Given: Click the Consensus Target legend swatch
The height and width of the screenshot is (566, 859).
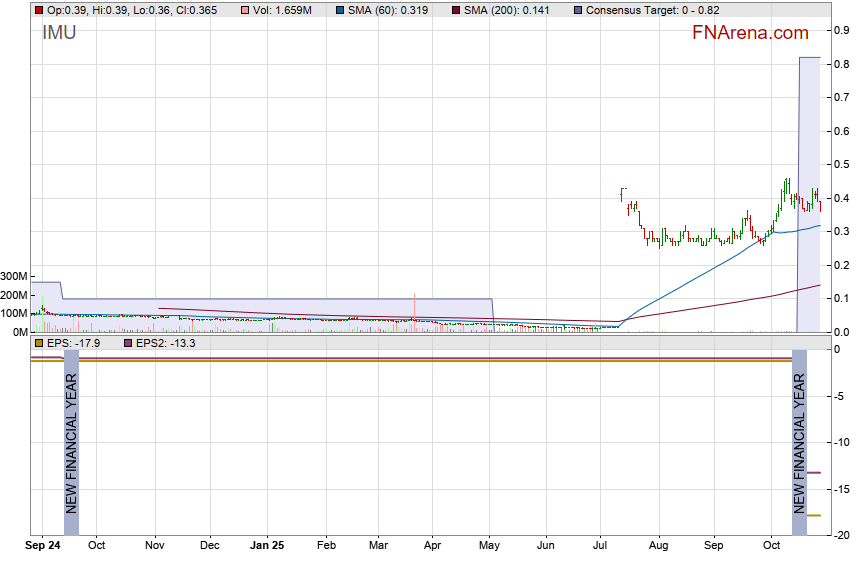Looking at the screenshot, I should (x=579, y=10).
